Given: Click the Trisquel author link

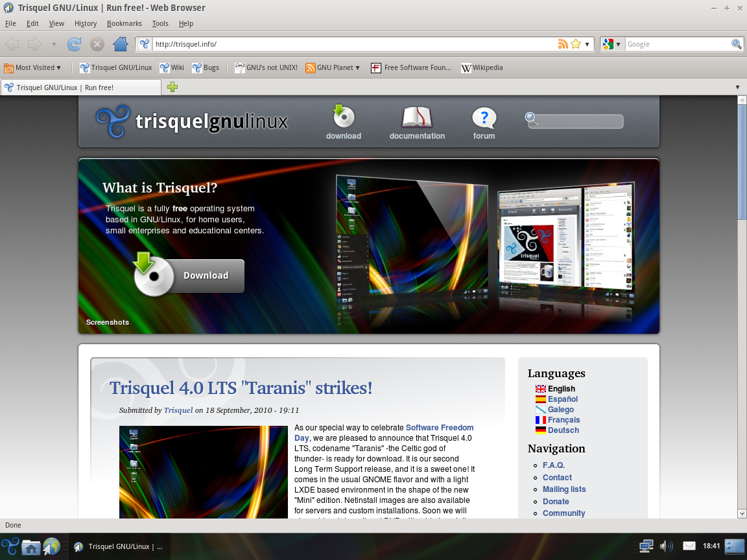Looking at the screenshot, I should 178,410.
